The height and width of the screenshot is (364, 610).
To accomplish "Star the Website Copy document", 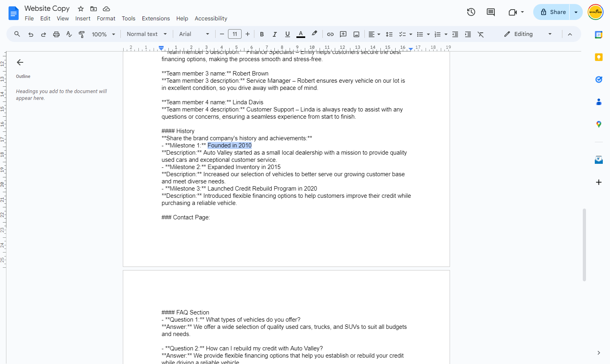I will click(81, 9).
